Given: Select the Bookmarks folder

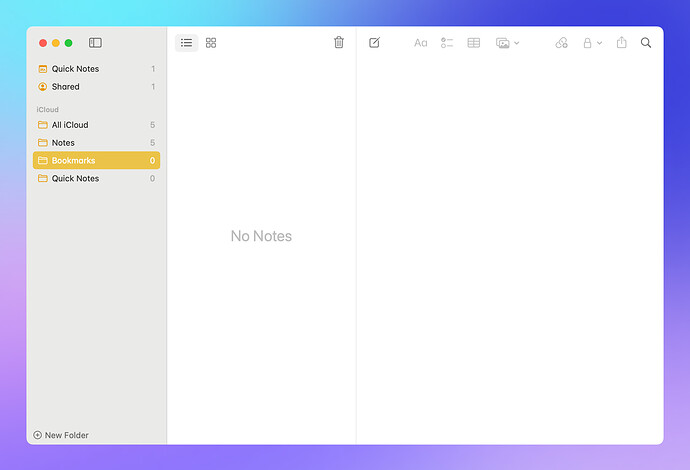Looking at the screenshot, I should coord(73,161).
